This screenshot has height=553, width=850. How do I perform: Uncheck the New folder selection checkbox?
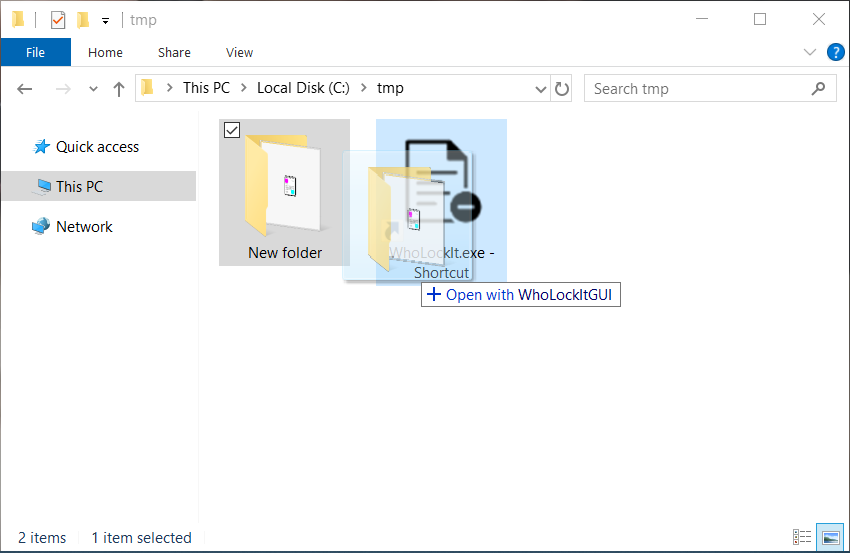point(232,130)
